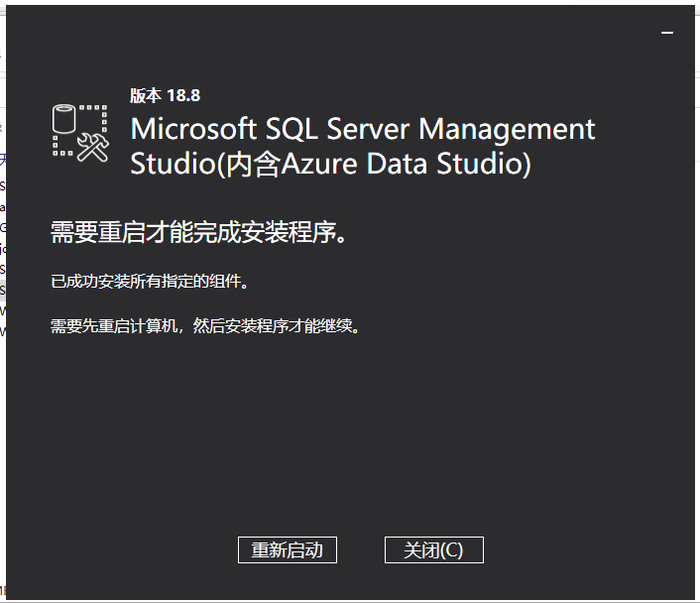Click the wrench and hammer icon
Image resolution: width=700 pixels, height=603 pixels.
pyautogui.click(x=93, y=149)
